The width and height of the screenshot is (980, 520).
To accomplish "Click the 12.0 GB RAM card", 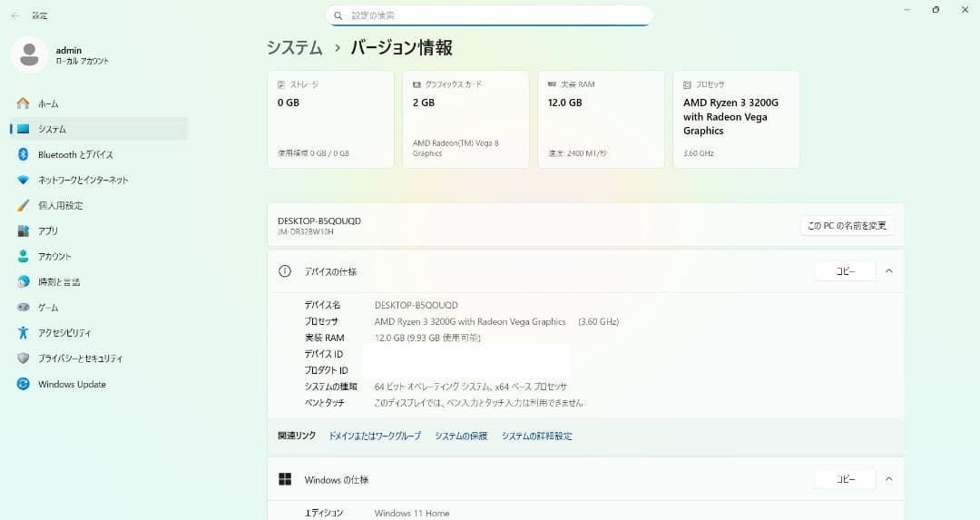I will tap(602, 119).
